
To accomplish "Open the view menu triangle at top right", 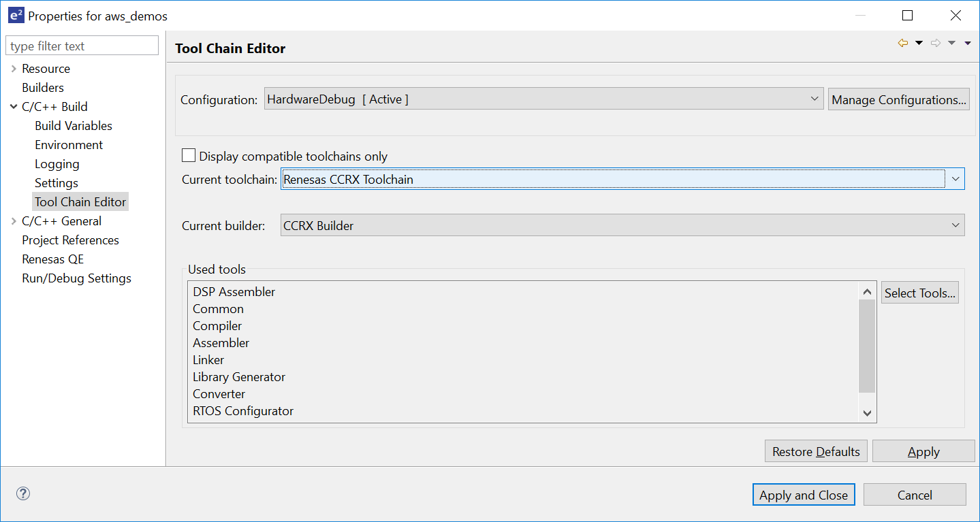I will click(x=968, y=42).
